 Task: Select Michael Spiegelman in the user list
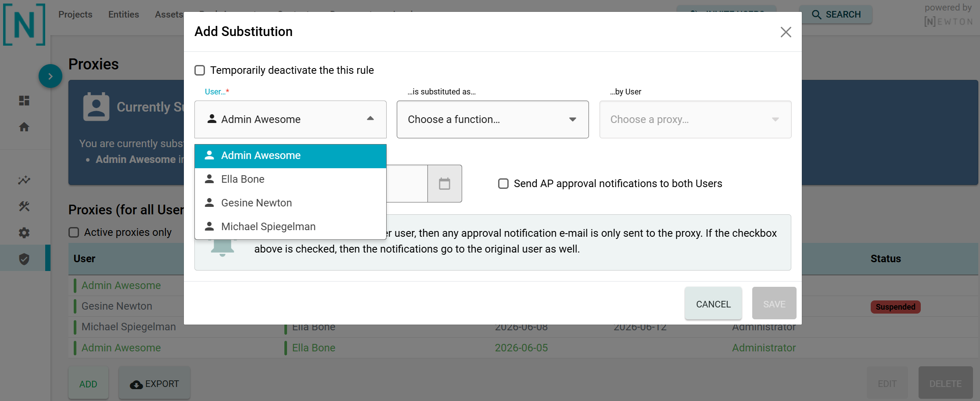291,227
